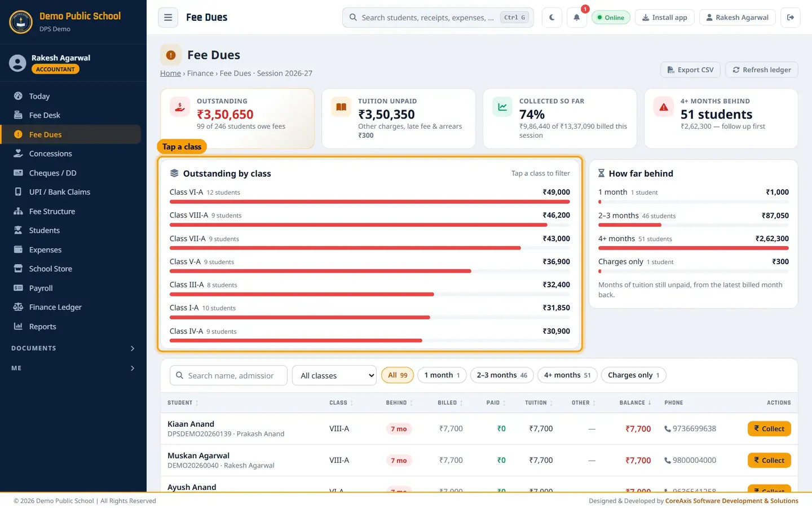Open the notifications bell
The image size is (812, 508).
click(576, 17)
